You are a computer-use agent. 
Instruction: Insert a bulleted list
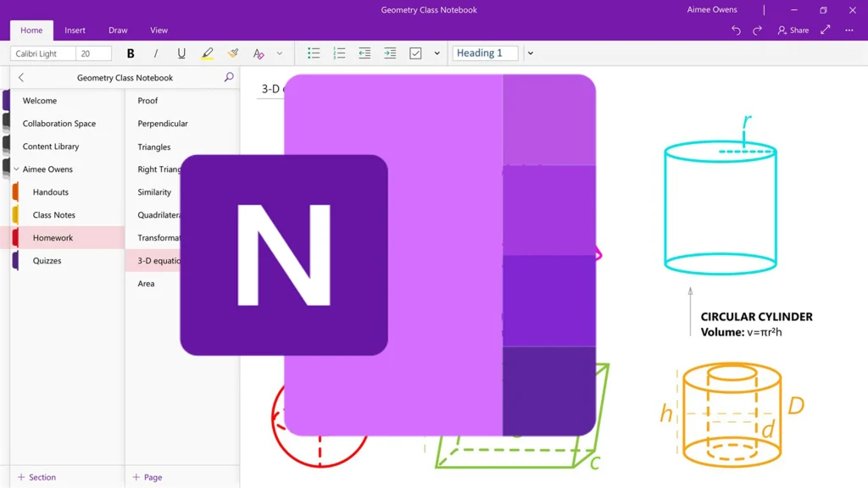(314, 53)
